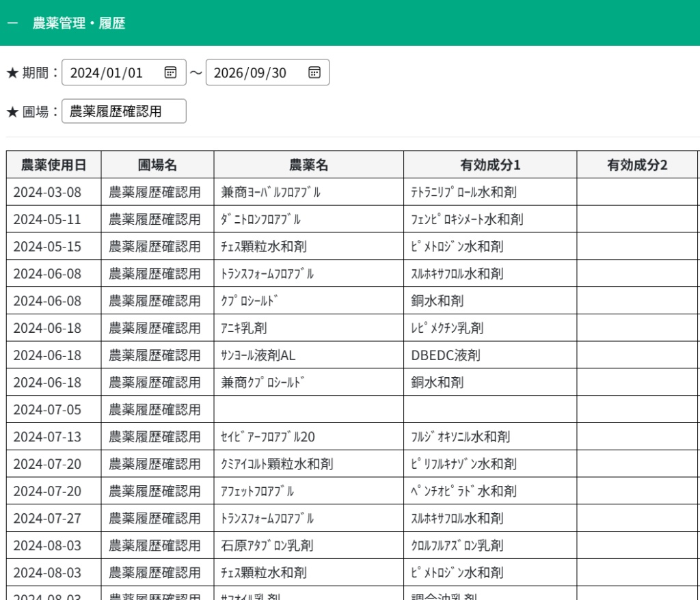Click pesticide name サンヨール液剤AL
700x600 pixels.
[x=258, y=356]
